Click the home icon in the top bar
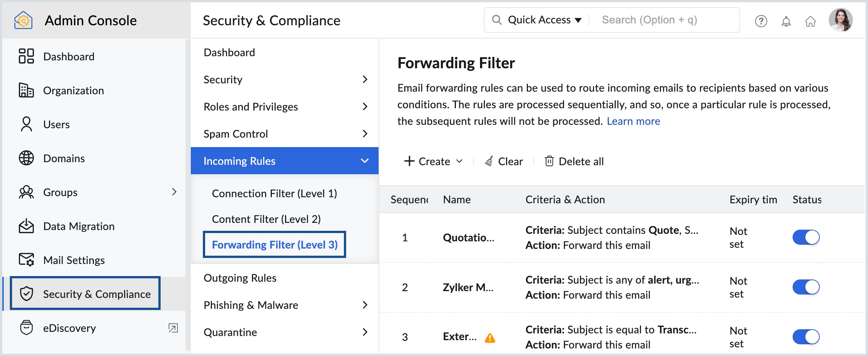Viewport: 868px width, 356px height. (x=811, y=21)
